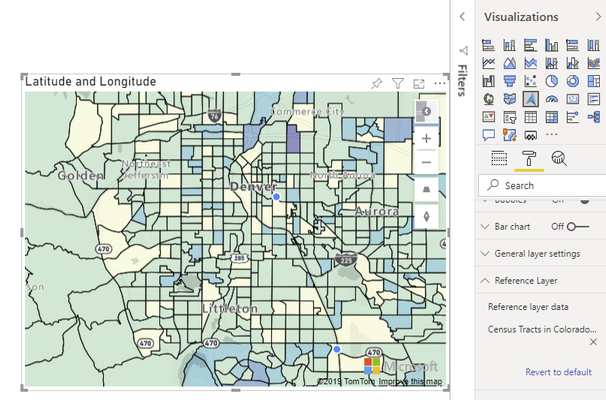Image resolution: width=606 pixels, height=400 pixels.
Task: Select the blue data point near Denver
Action: click(276, 197)
